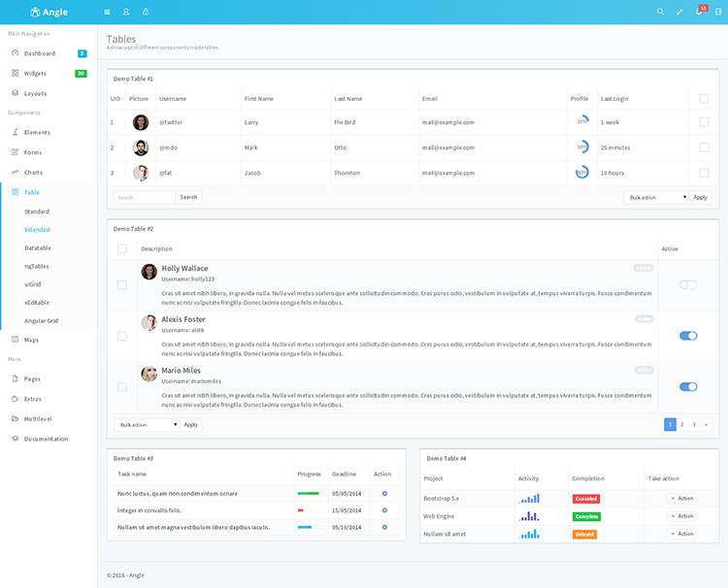This screenshot has height=588, width=728.
Task: Turn off the Active switch for Alexis Foster
Action: (688, 336)
